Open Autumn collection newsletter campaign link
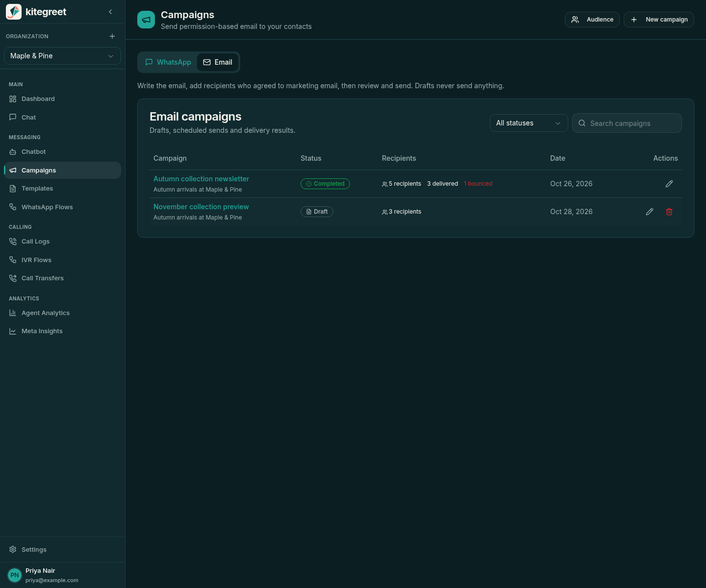The image size is (706, 588). pos(201,179)
